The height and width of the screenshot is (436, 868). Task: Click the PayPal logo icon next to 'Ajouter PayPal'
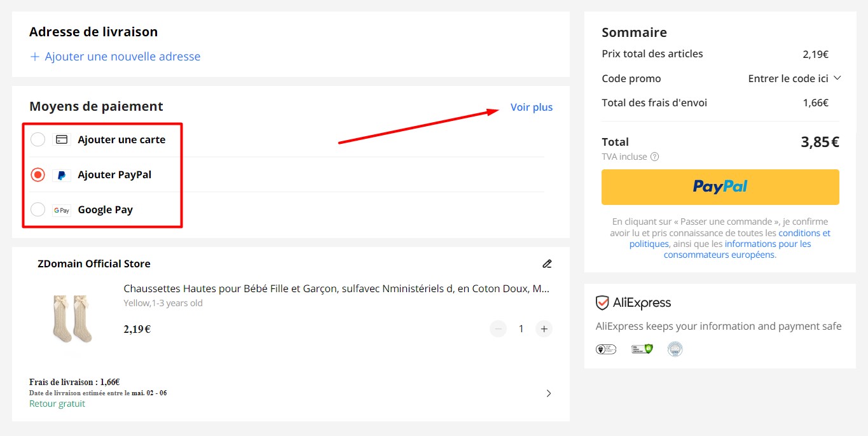61,174
